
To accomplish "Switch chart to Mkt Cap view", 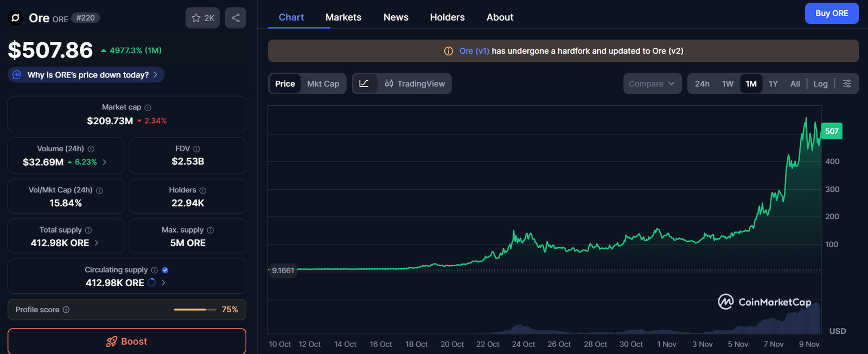I will [323, 83].
